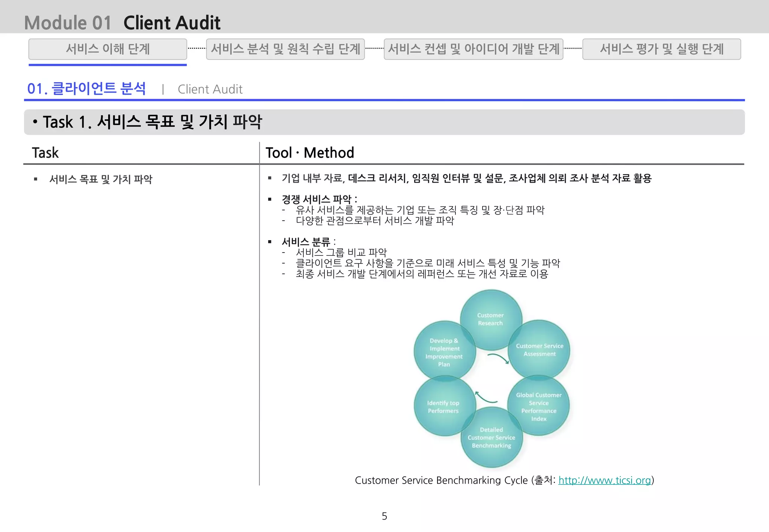Click the Detailed Customer Service Benchmarking circle

click(492, 437)
